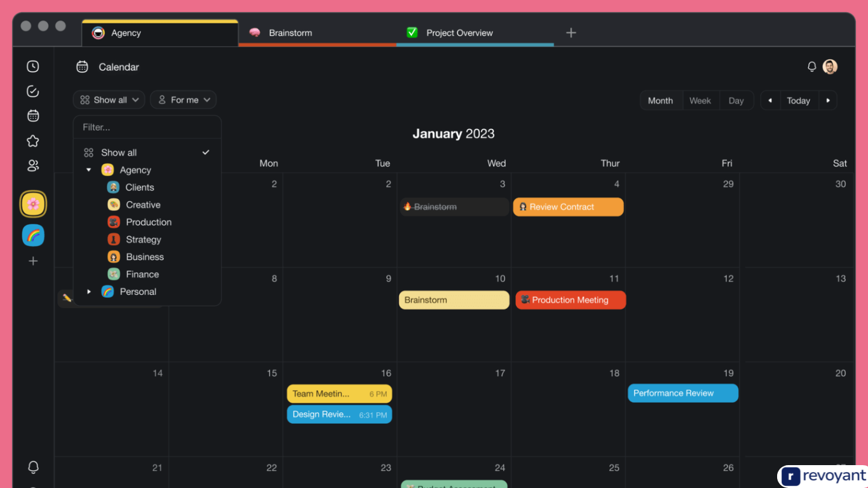Click the notification bell icon

(x=811, y=66)
